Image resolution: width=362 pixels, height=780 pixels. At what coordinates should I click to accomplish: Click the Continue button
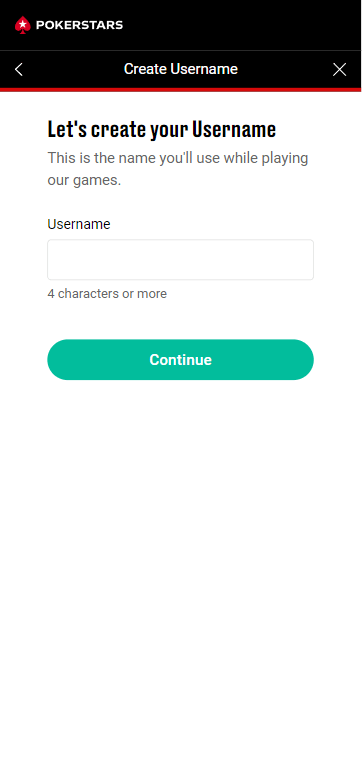181,360
